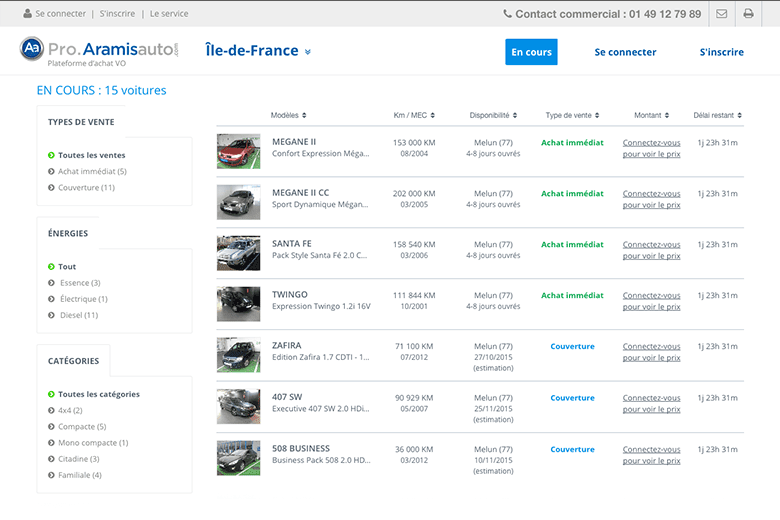
Task: Sort the list by Modèles column
Action: pos(288,115)
